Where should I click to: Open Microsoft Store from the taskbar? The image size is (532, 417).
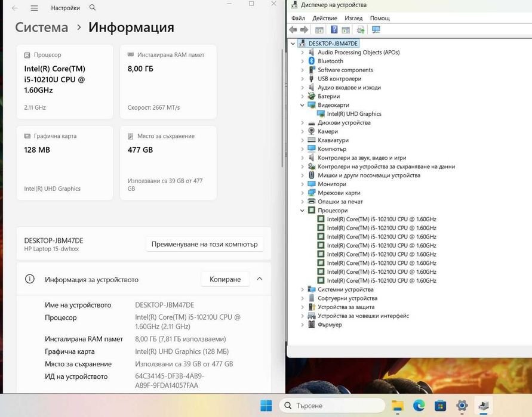click(441, 406)
